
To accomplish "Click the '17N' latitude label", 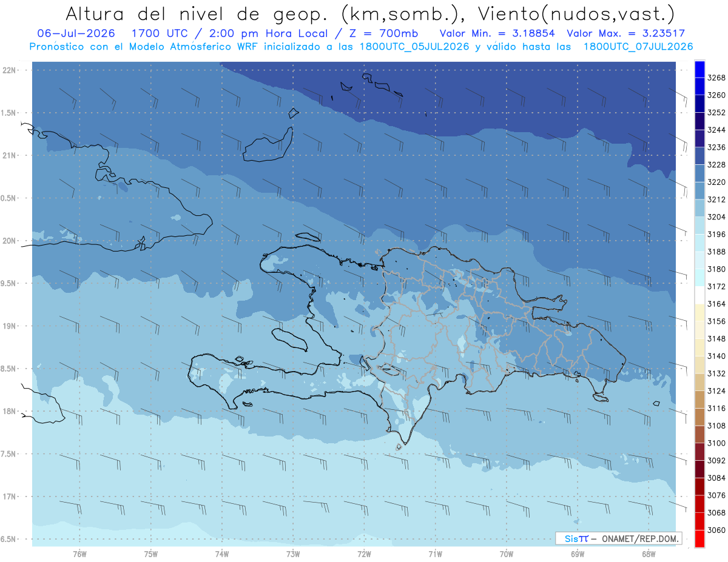I will tap(9, 497).
